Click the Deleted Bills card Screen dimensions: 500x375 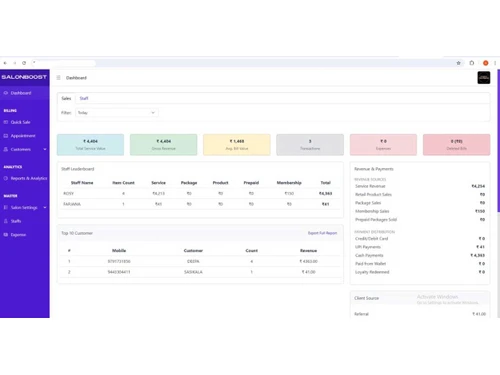pos(457,145)
